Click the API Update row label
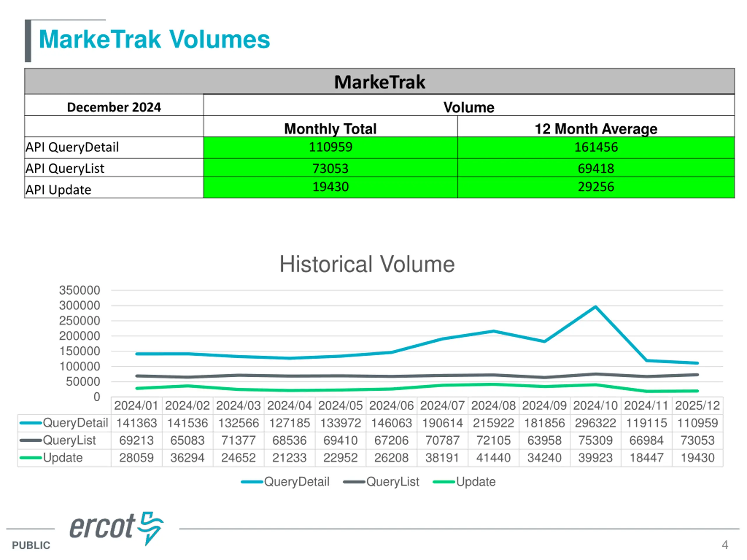Image resolution: width=747 pixels, height=560 pixels. (x=58, y=190)
